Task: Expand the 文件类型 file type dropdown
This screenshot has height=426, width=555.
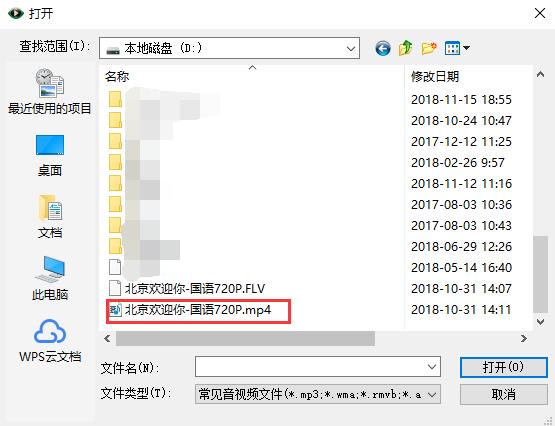Action: point(317,394)
